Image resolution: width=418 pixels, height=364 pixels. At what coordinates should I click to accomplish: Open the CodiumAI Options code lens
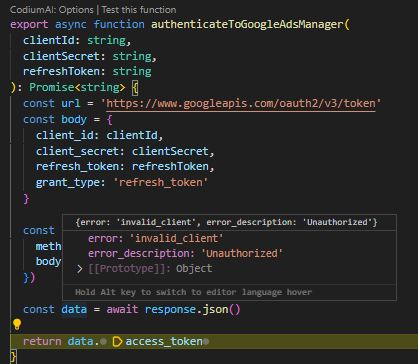coord(52,10)
